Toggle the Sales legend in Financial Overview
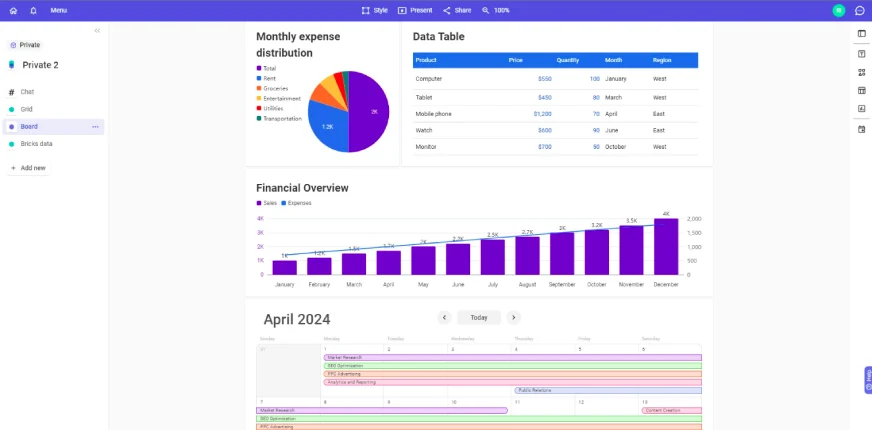 (x=266, y=203)
